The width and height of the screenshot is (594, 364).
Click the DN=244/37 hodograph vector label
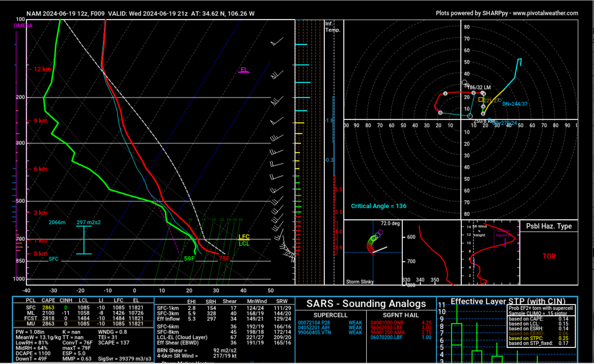click(515, 104)
